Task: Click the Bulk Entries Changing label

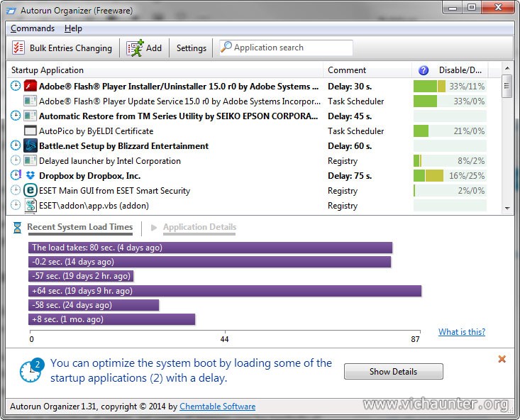Action: 71,48
